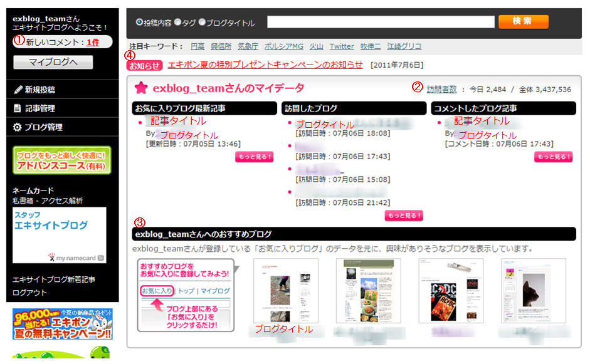Click keyword 牧伸二

[371, 46]
